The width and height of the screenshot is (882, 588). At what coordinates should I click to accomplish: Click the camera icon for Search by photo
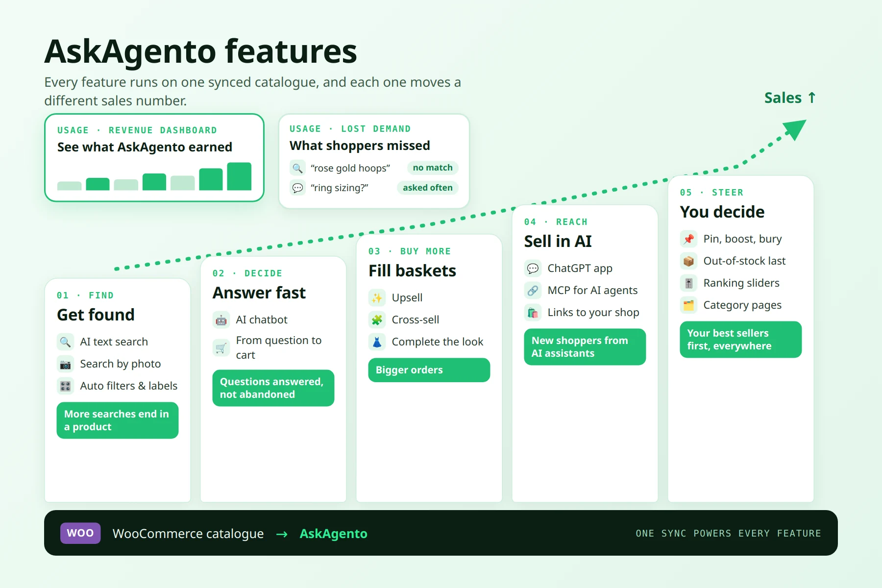(x=65, y=364)
